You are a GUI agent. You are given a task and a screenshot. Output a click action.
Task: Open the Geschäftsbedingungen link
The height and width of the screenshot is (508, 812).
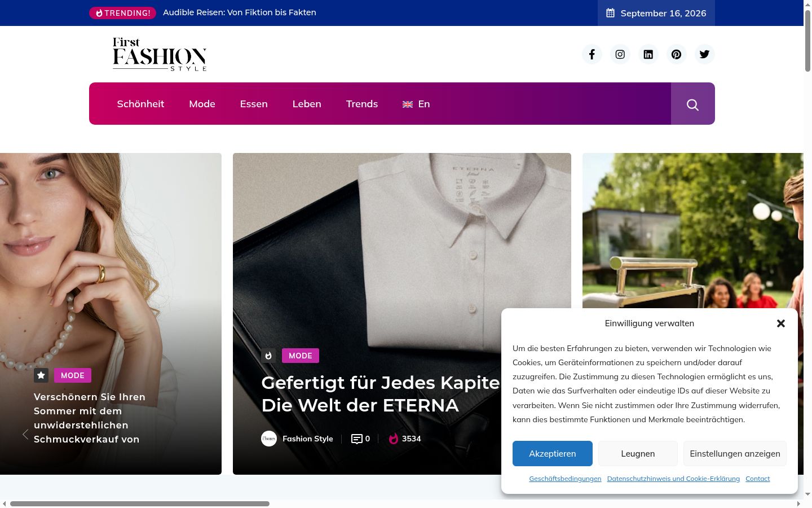[x=565, y=479]
